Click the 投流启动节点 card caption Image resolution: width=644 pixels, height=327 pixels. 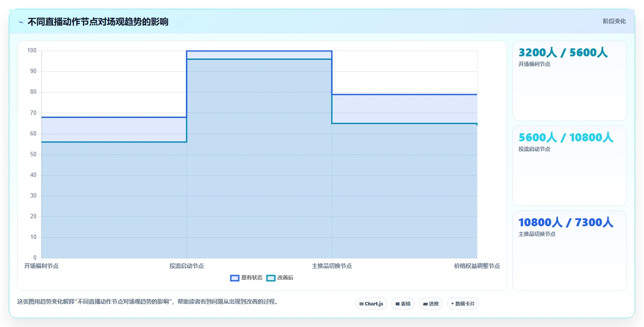click(x=534, y=149)
